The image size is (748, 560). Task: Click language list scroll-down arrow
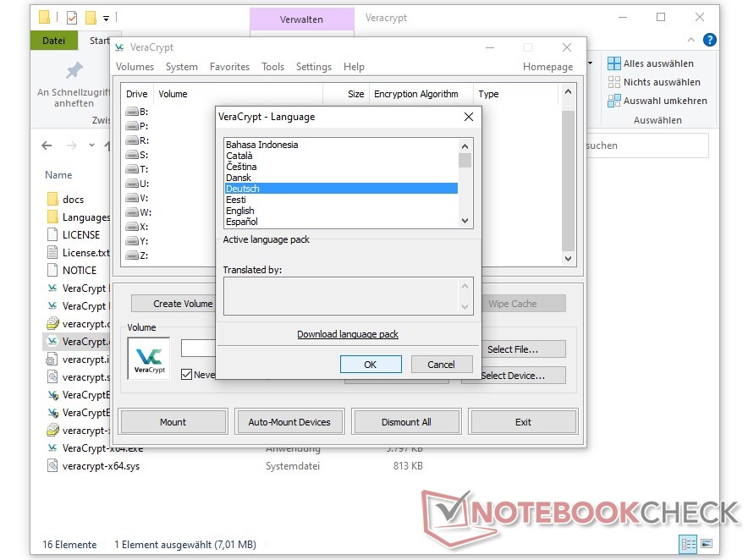(x=465, y=221)
